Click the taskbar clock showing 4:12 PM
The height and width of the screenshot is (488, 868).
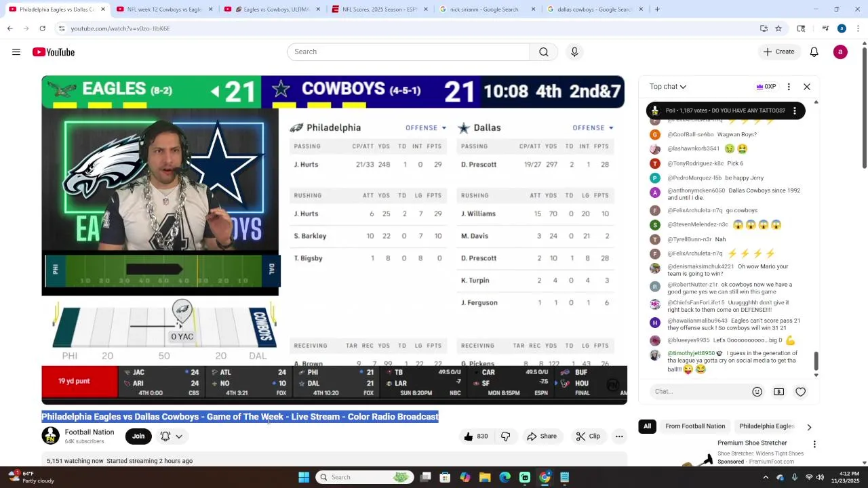tap(849, 477)
